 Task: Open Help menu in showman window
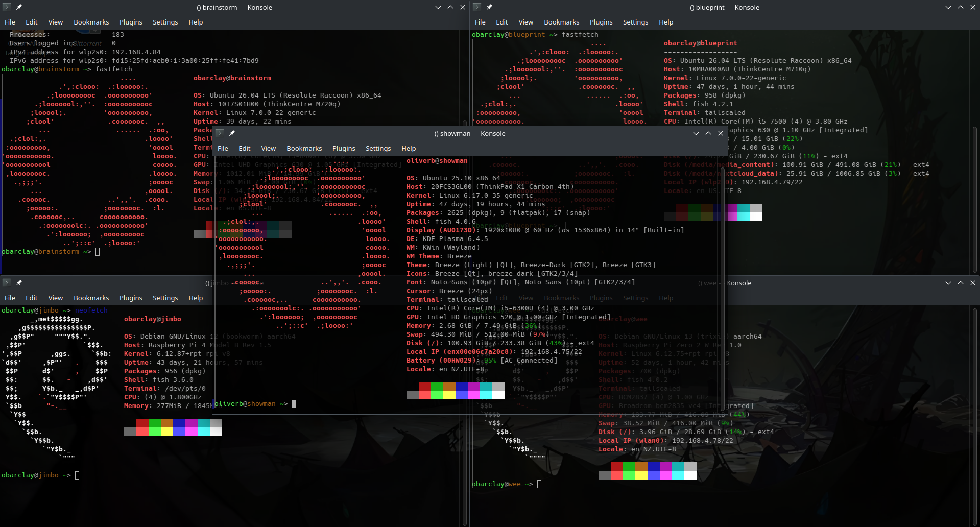(x=409, y=148)
